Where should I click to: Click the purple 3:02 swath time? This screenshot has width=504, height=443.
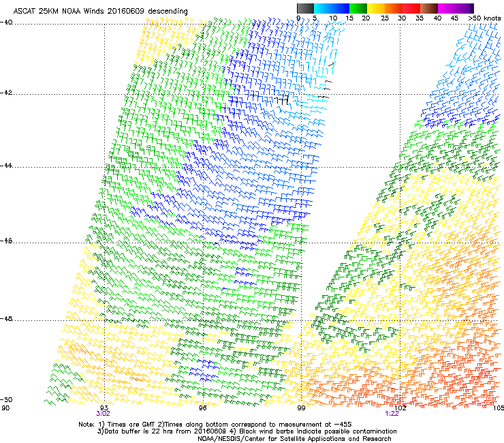click(x=103, y=414)
